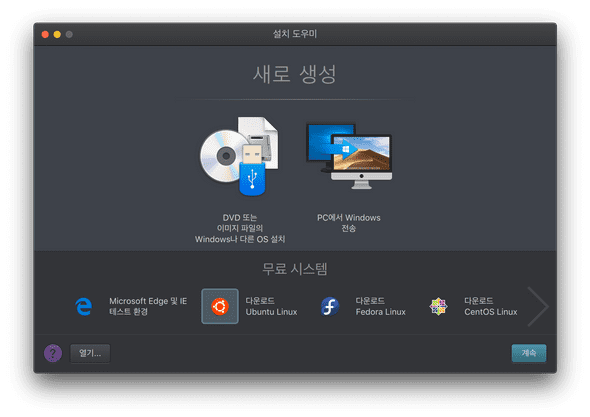Screen dimensions: 590x417
Task: Close window with red button
Action: coord(45,34)
